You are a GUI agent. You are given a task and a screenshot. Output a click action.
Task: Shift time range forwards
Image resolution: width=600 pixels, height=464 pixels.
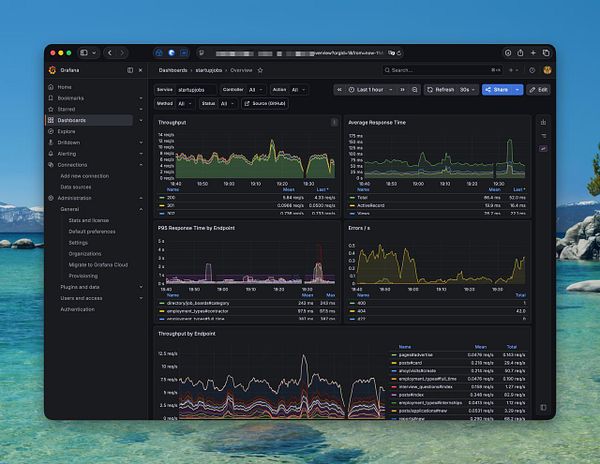coord(402,90)
